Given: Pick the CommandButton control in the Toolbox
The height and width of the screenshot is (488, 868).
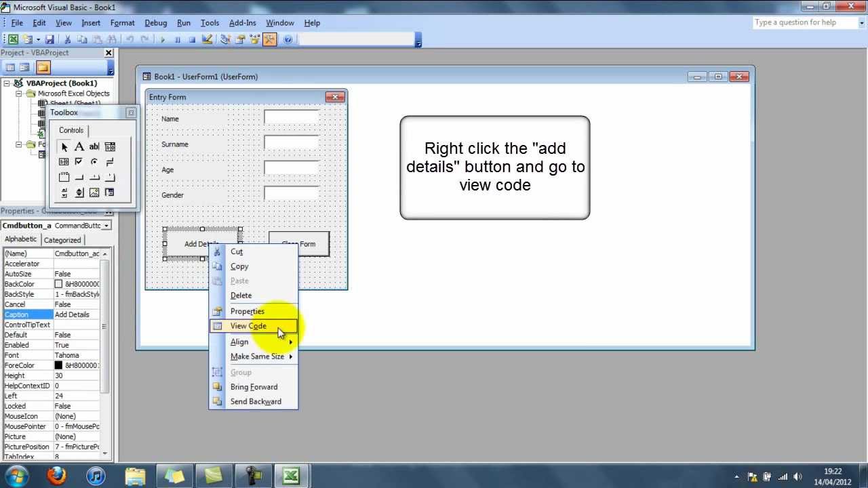Looking at the screenshot, I should 79,177.
